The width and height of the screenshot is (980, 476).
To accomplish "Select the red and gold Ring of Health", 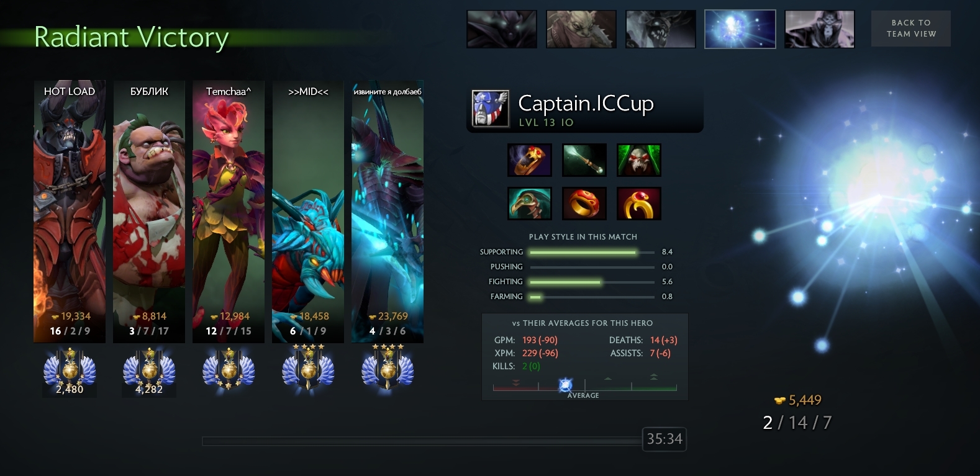I will coord(584,204).
